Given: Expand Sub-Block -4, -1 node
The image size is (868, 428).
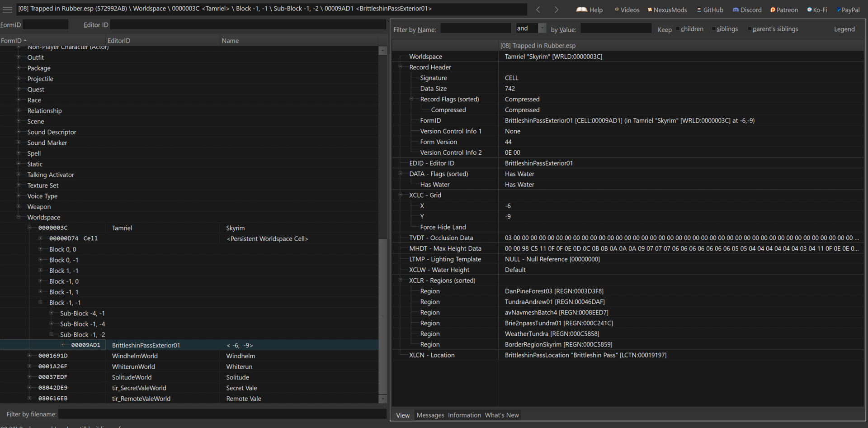Looking at the screenshot, I should click(51, 313).
